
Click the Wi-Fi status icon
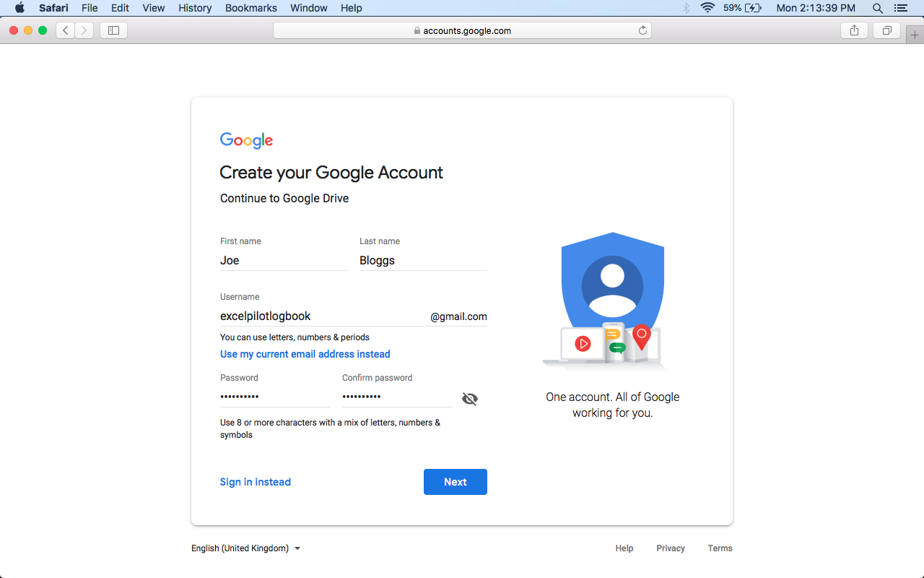(708, 8)
